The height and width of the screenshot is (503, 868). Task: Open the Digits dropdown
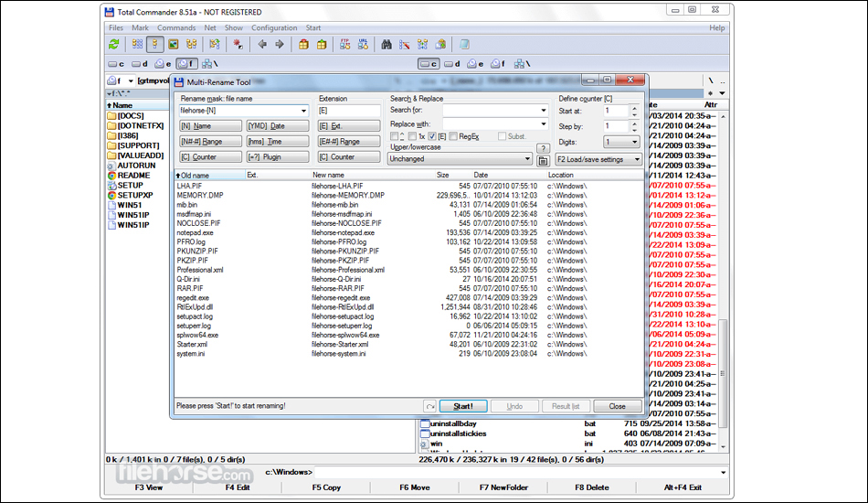[x=621, y=142]
